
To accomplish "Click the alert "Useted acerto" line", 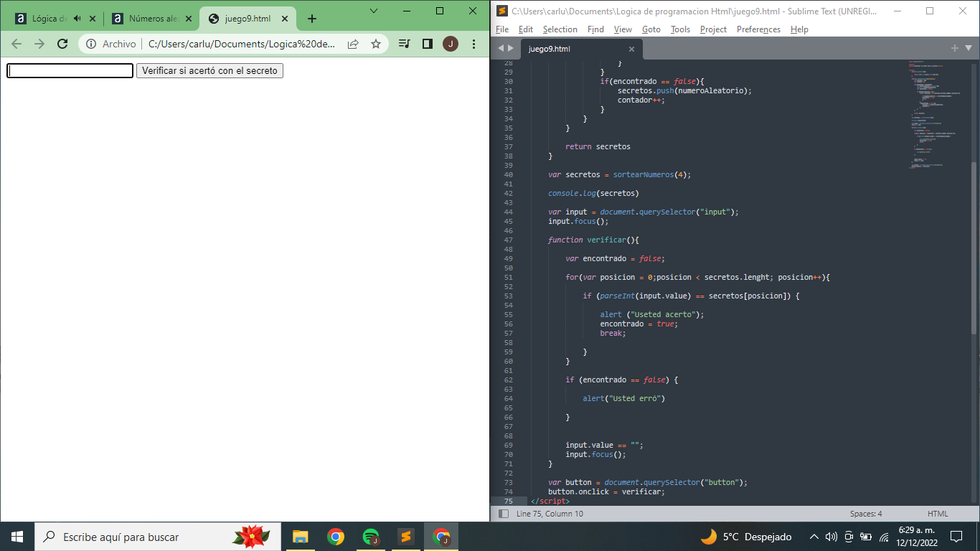I will coord(652,314).
